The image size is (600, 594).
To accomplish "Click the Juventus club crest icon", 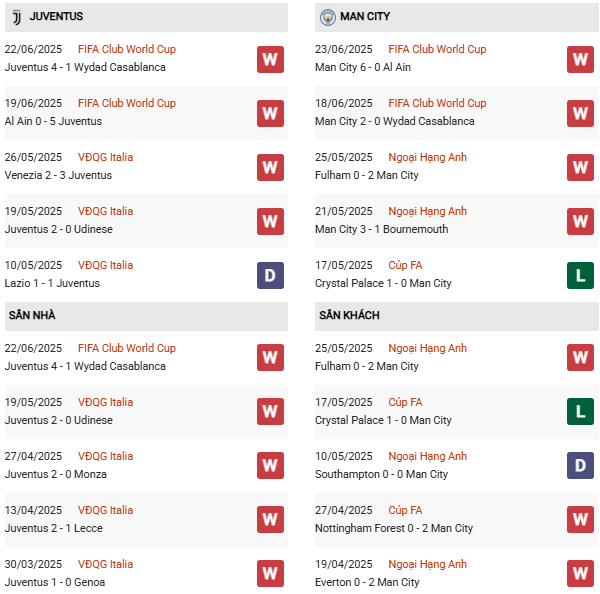I will (x=16, y=17).
